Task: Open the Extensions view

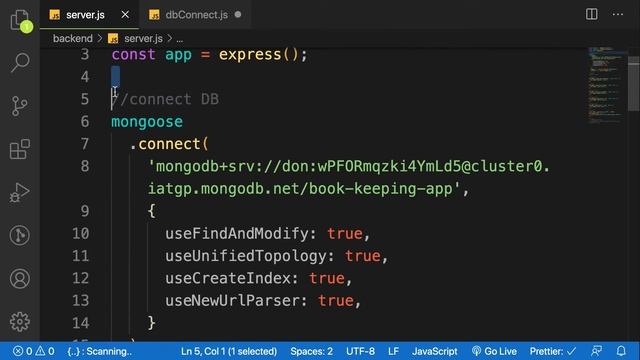Action: (x=20, y=149)
